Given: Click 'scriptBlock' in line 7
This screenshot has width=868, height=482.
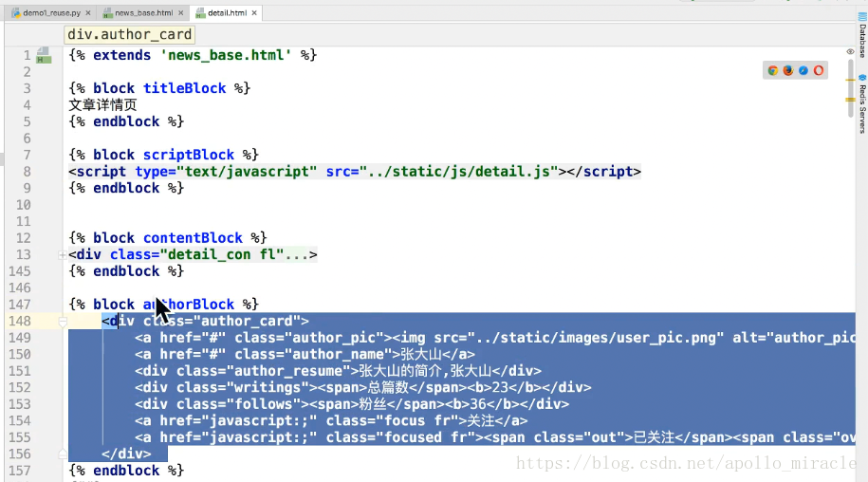Looking at the screenshot, I should [188, 155].
